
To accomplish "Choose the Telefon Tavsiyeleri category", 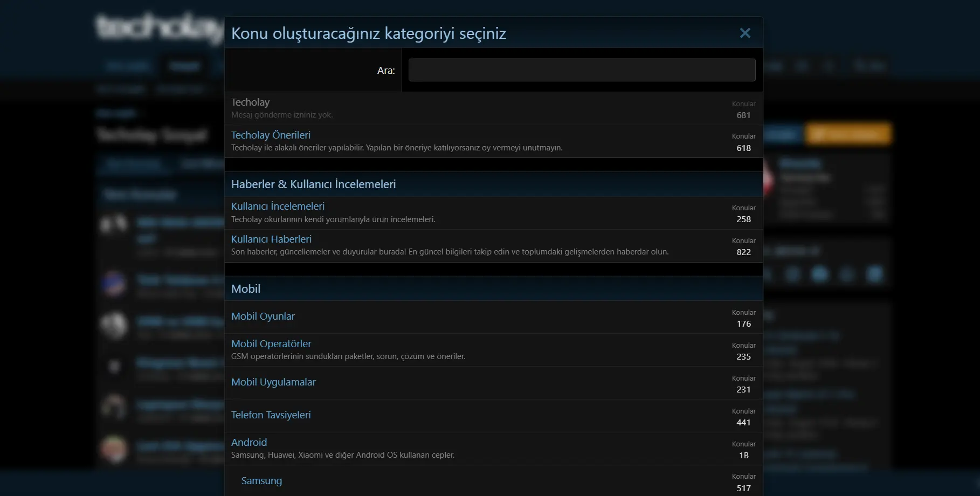I will point(271,415).
